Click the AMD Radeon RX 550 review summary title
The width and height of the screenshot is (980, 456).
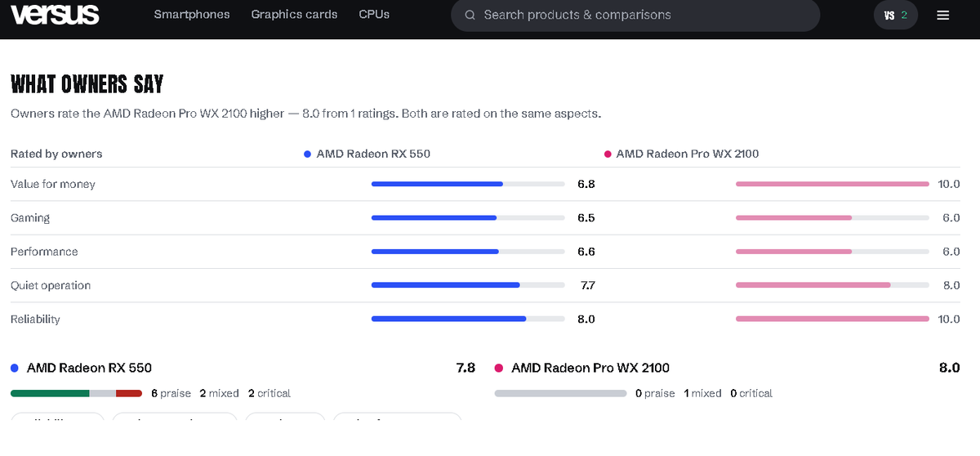pos(89,368)
